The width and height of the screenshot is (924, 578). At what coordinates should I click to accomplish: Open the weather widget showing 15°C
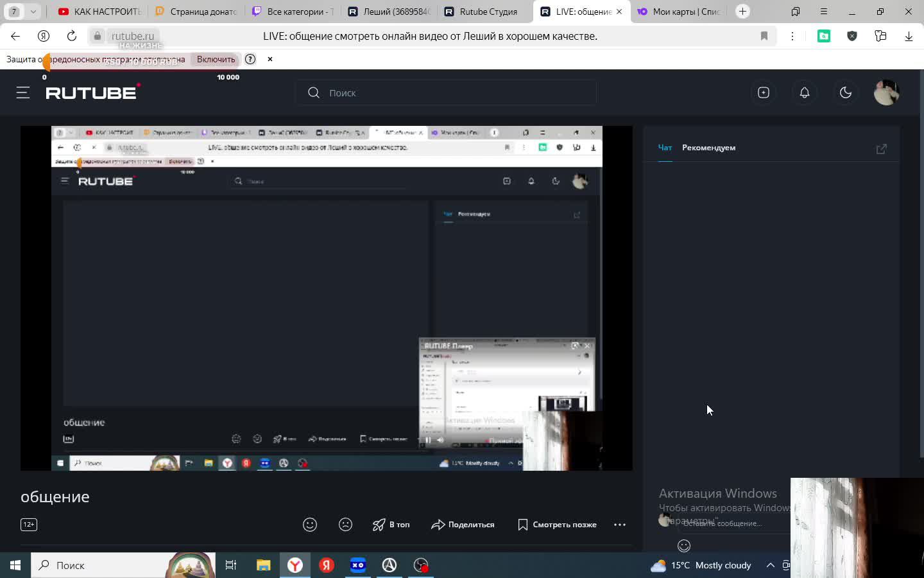(701, 565)
